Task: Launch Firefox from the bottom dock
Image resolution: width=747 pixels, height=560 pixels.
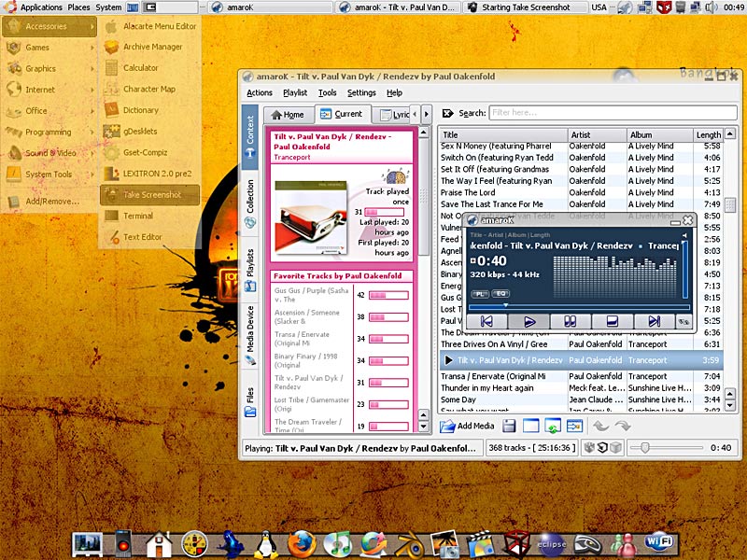Action: 301,543
